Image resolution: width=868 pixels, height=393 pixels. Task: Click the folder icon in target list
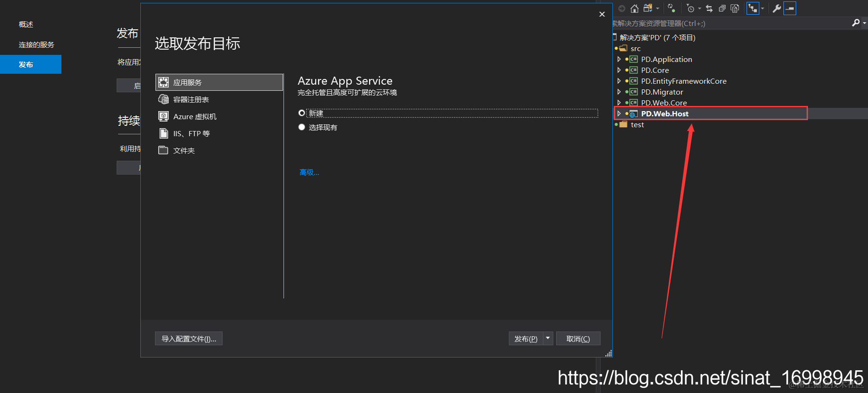click(x=163, y=150)
